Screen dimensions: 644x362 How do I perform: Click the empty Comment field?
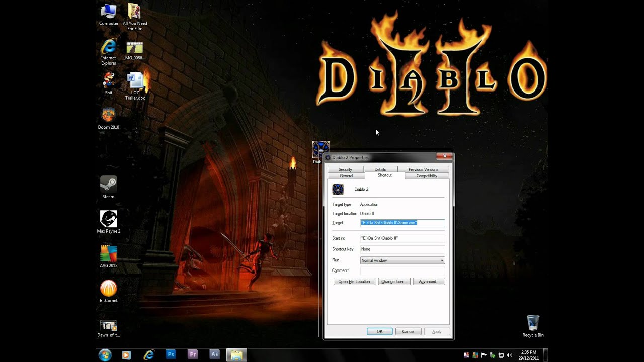(403, 270)
